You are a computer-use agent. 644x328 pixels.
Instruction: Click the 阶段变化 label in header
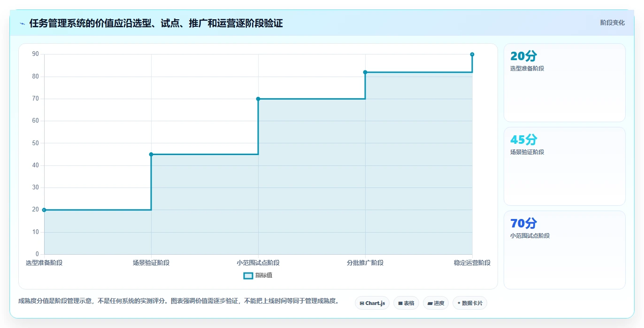pyautogui.click(x=612, y=23)
